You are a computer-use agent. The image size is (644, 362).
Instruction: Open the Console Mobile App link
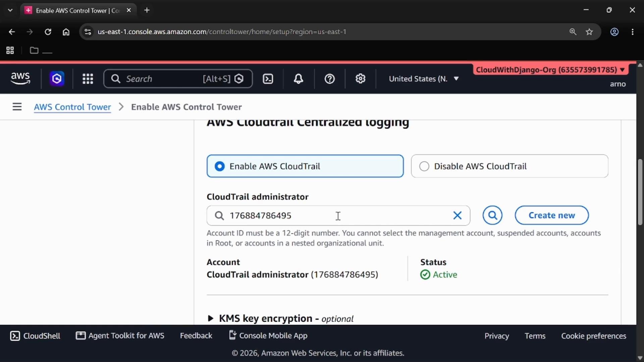click(268, 336)
